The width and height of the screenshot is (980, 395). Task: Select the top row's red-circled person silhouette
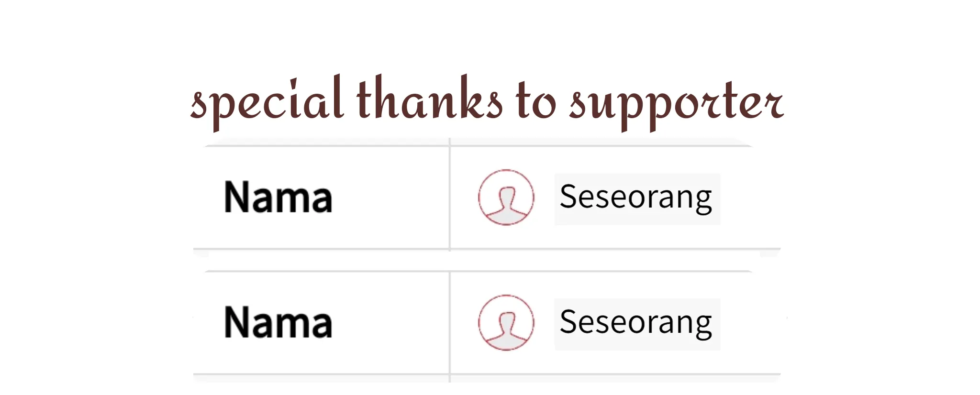click(x=506, y=198)
